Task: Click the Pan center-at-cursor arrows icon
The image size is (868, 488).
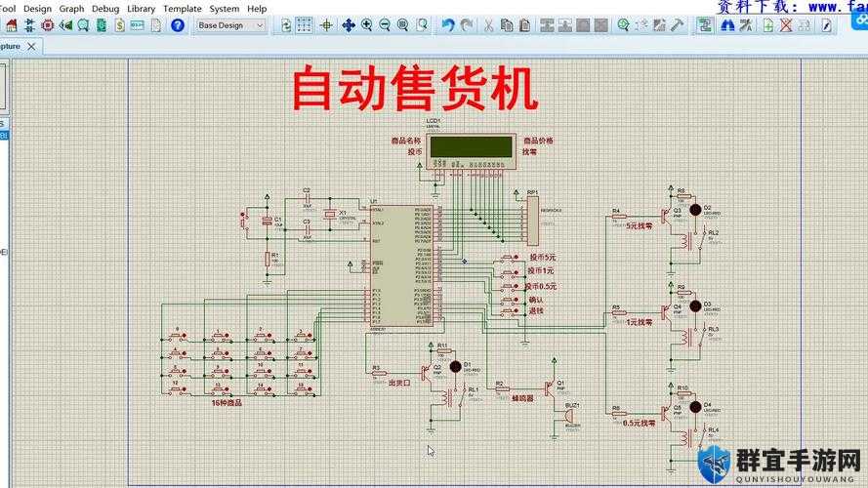Action: pos(349,25)
